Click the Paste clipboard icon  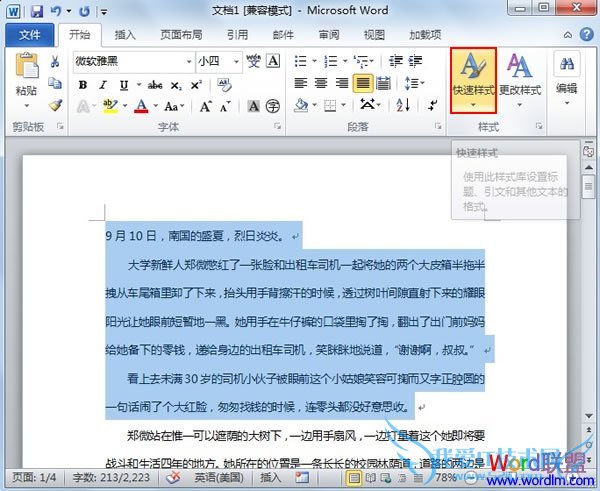[26, 65]
